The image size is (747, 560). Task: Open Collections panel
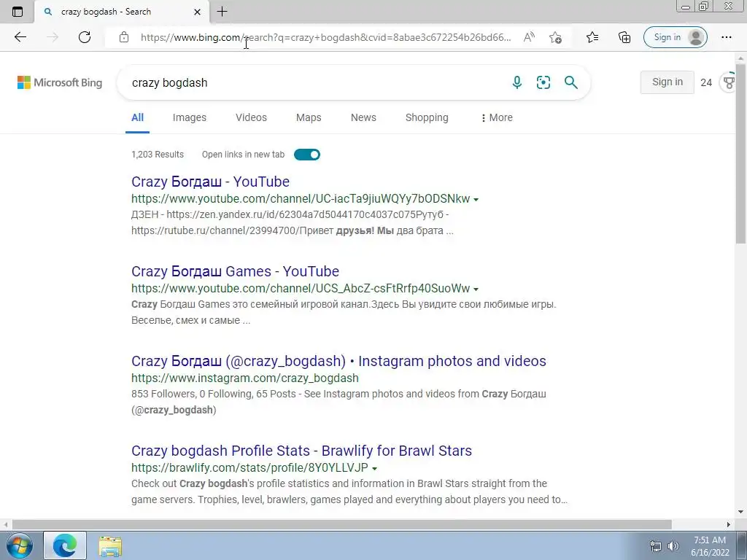pyautogui.click(x=624, y=37)
